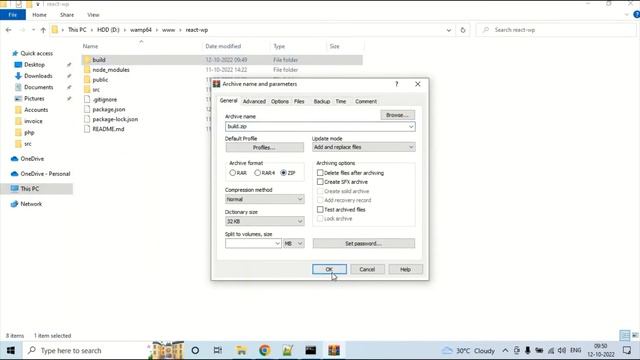Open WinRAR from the taskbar
Screen dimensions: 640x360
point(334,350)
